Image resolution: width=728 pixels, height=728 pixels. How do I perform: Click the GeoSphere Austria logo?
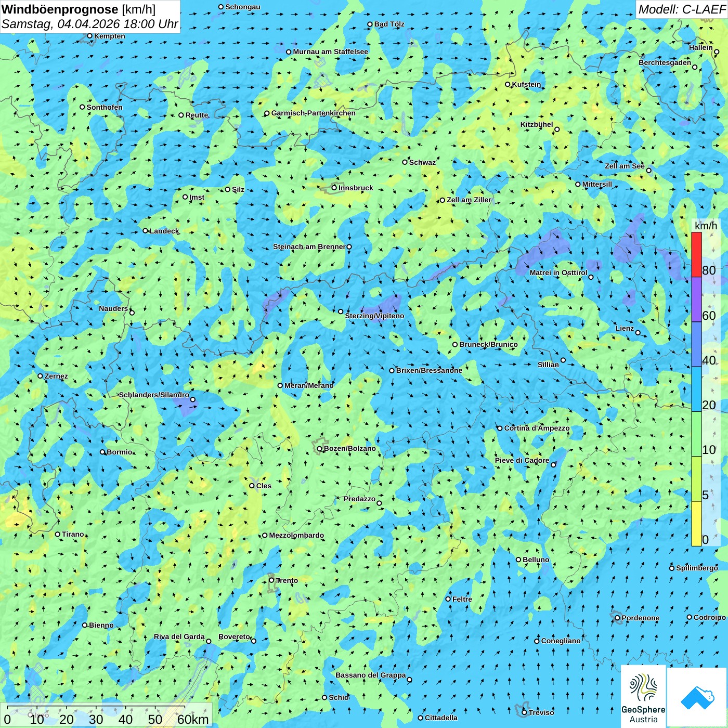click(x=643, y=696)
